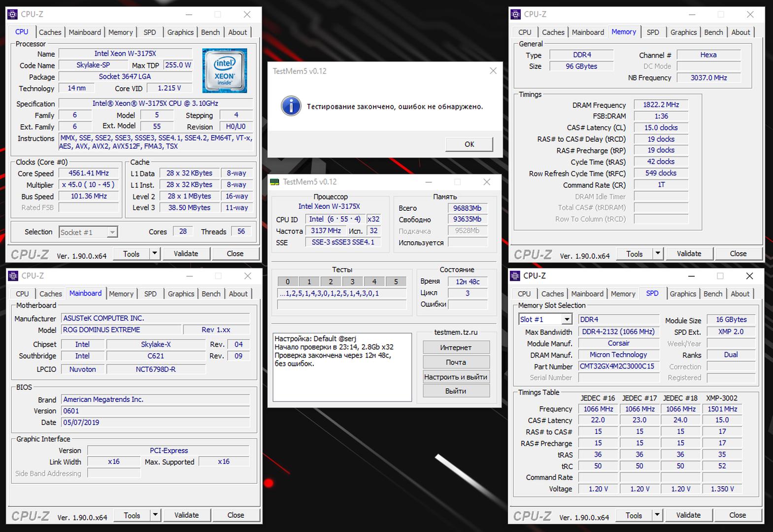Image resolution: width=773 pixels, height=532 pixels.
Task: Click the Channel # Hexa value
Action: click(708, 55)
